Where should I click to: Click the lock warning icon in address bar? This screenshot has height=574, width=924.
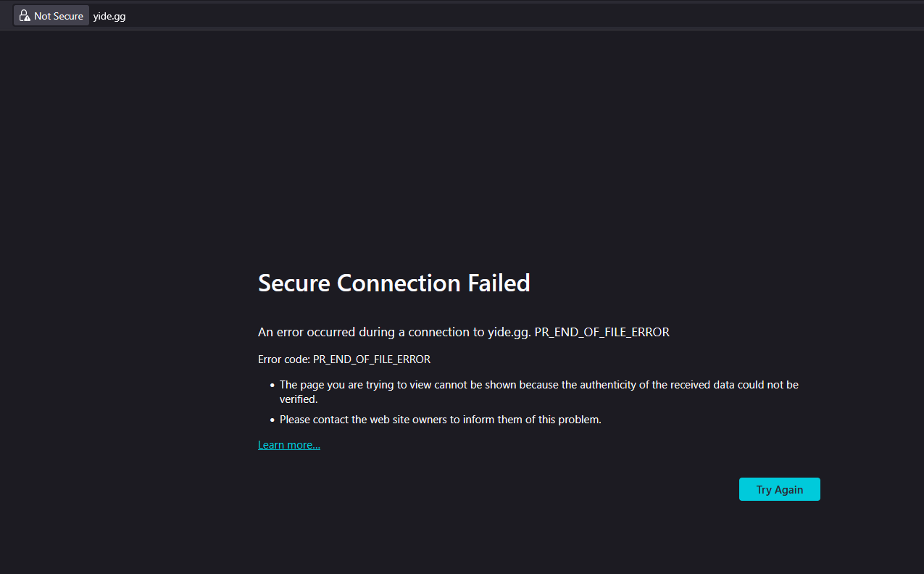[x=25, y=16]
